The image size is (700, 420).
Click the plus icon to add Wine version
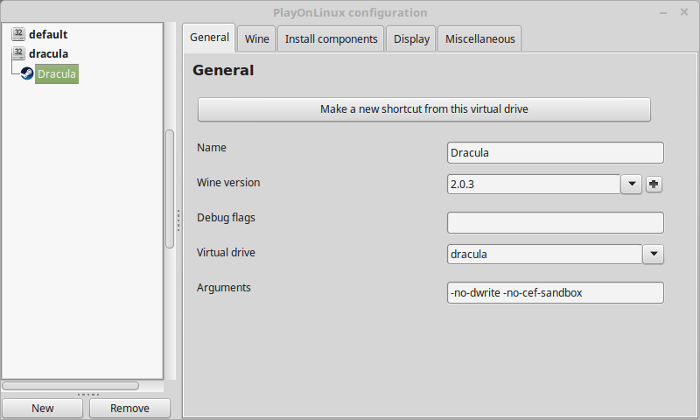click(x=654, y=184)
